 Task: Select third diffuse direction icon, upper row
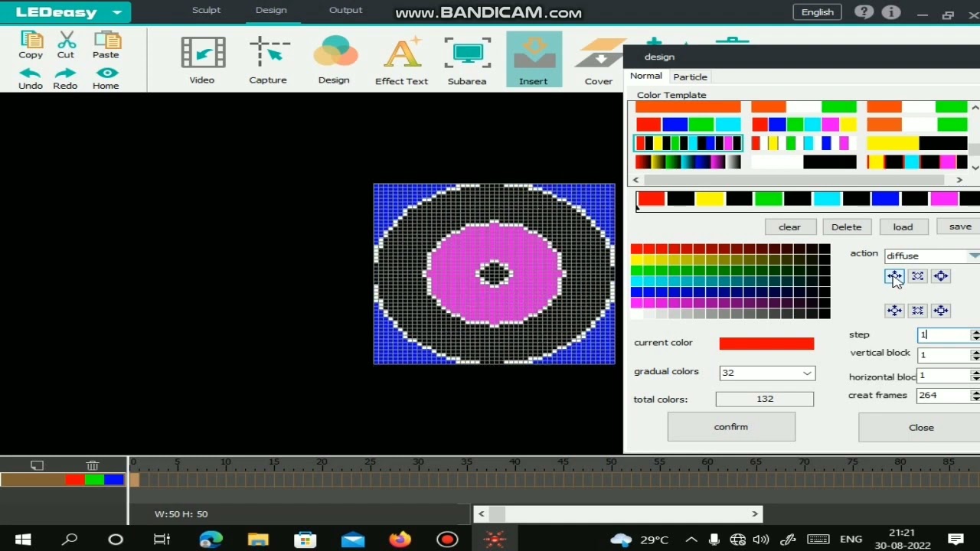coord(941,276)
